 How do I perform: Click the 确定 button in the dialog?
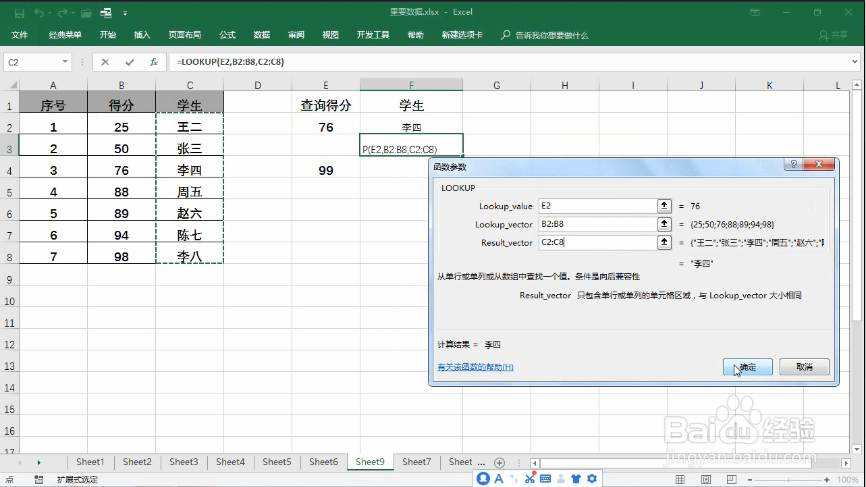point(748,367)
